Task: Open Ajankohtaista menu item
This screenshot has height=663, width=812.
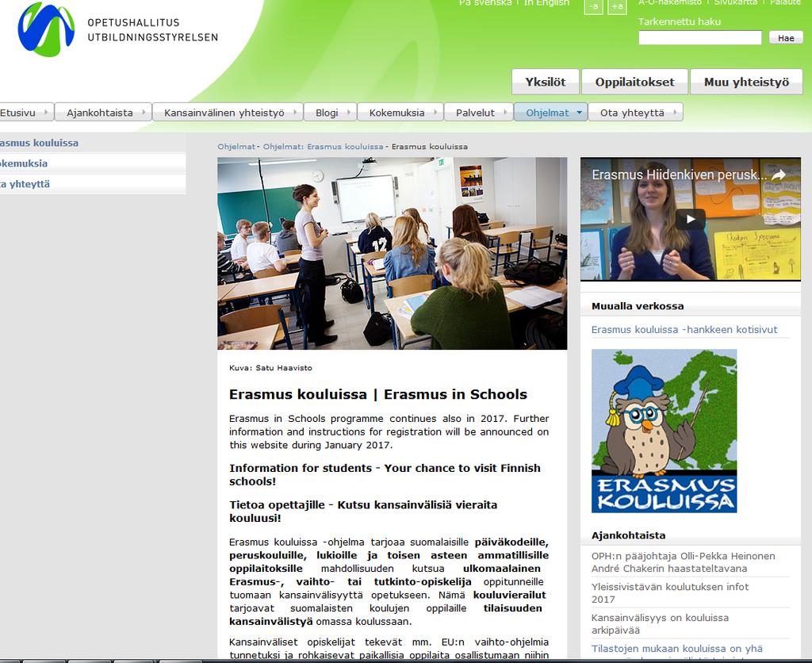Action: pyautogui.click(x=103, y=113)
